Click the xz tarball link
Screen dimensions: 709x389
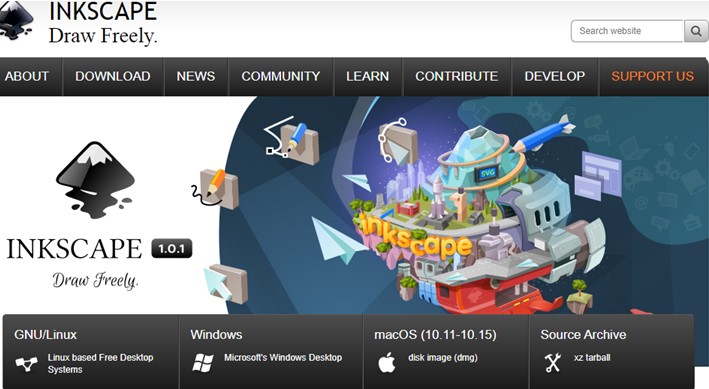tap(592, 357)
